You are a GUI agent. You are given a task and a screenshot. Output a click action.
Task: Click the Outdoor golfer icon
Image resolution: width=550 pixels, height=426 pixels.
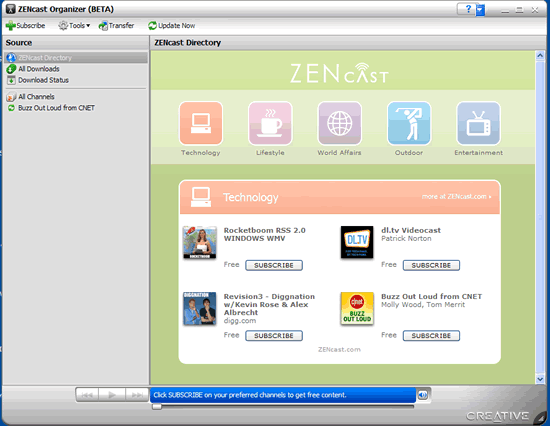pyautogui.click(x=409, y=123)
